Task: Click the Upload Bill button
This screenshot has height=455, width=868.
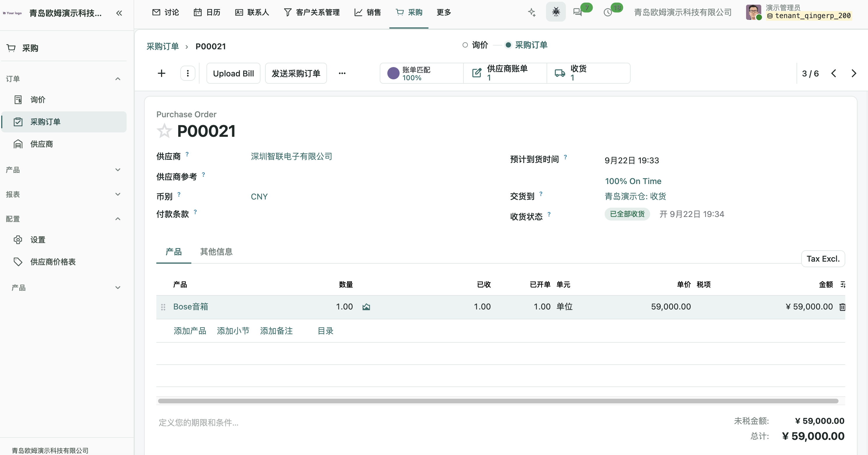Action: [x=233, y=73]
